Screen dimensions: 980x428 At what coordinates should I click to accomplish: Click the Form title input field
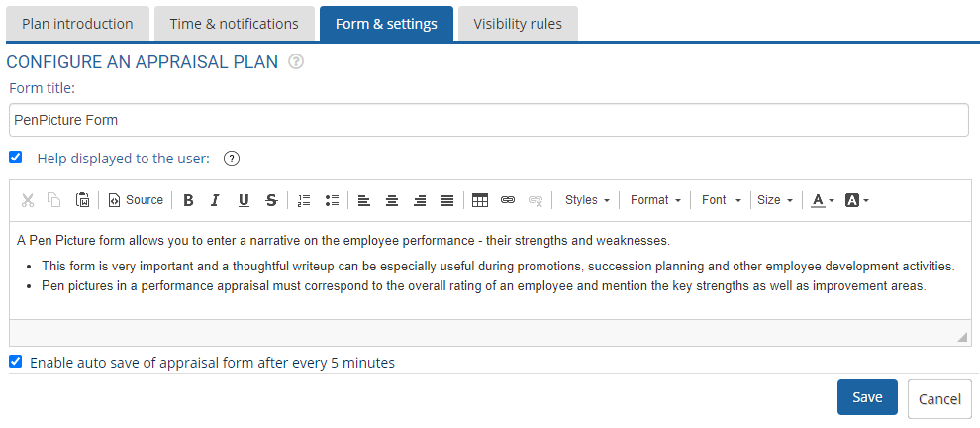coord(489,120)
